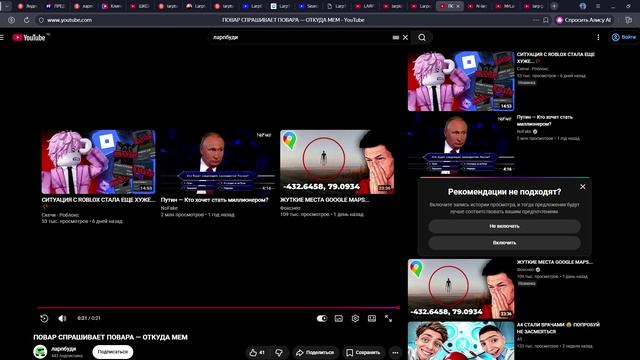The image size is (640, 360).
Task: Close the active YouTube tab
Action: coord(458,6)
